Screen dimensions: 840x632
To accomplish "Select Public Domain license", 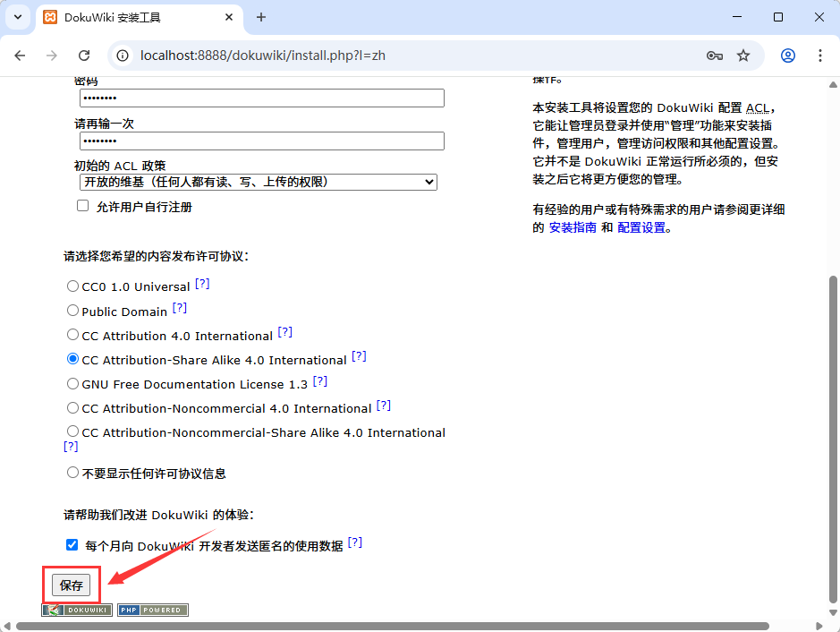I will (x=72, y=311).
